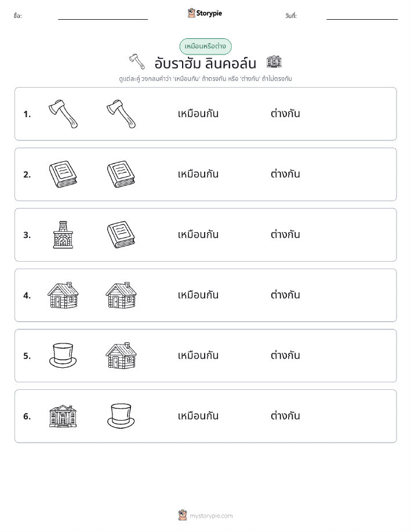Click the first log cabin in row 4
This screenshot has height=532, width=411.
[x=63, y=295]
